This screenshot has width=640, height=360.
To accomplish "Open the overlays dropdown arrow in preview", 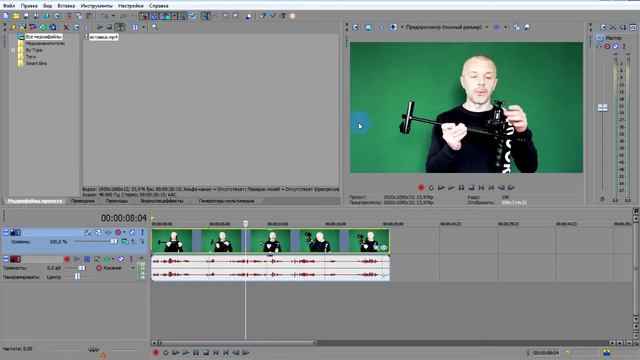I will click(x=505, y=27).
